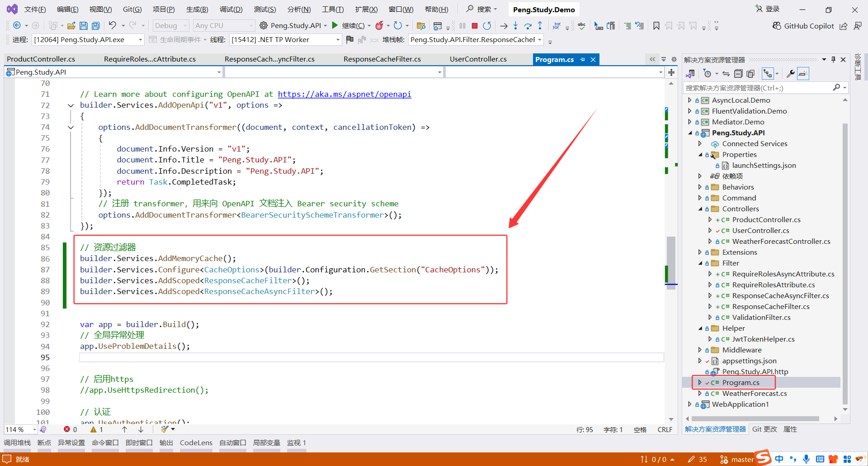Select JwtTokenHelper.cs in Solution Explorer
This screenshot has width=868, height=466.
(763, 339)
